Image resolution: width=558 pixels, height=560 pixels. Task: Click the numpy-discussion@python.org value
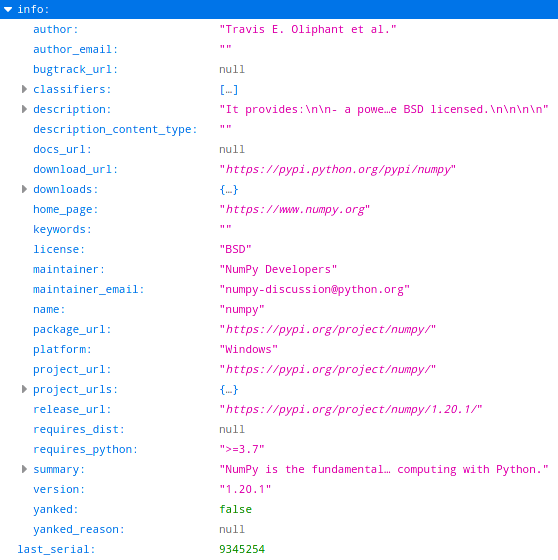(x=314, y=289)
